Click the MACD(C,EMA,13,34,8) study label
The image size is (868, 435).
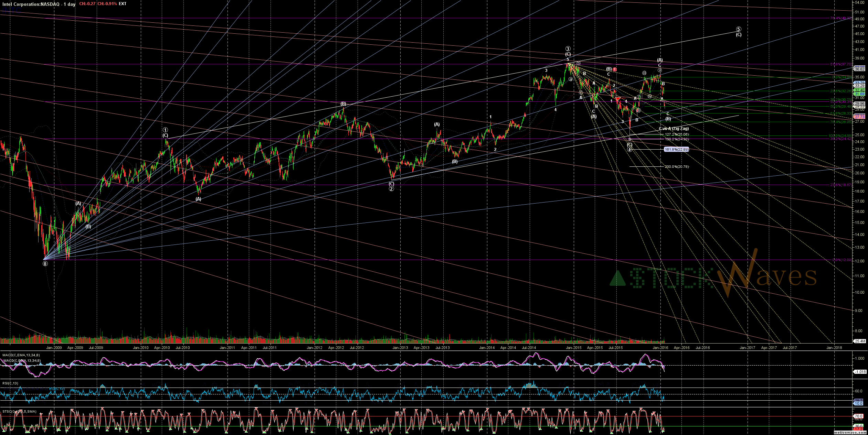pos(21,355)
